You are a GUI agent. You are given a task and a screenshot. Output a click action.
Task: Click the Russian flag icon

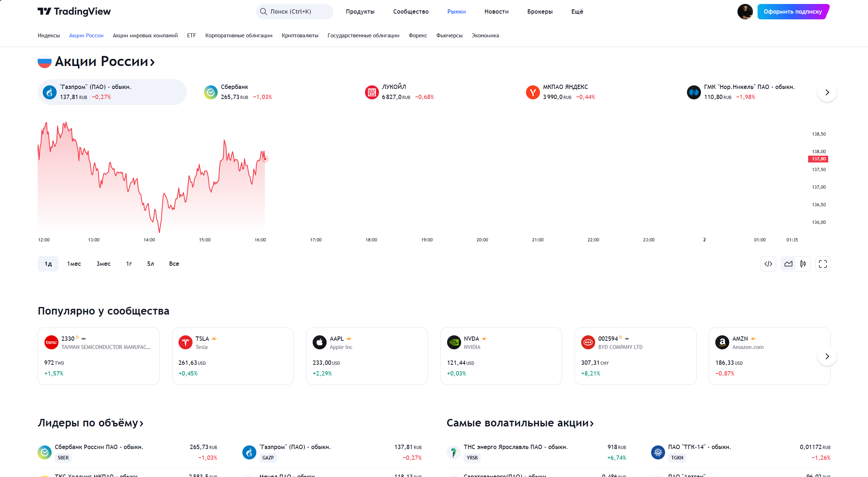[x=44, y=61]
